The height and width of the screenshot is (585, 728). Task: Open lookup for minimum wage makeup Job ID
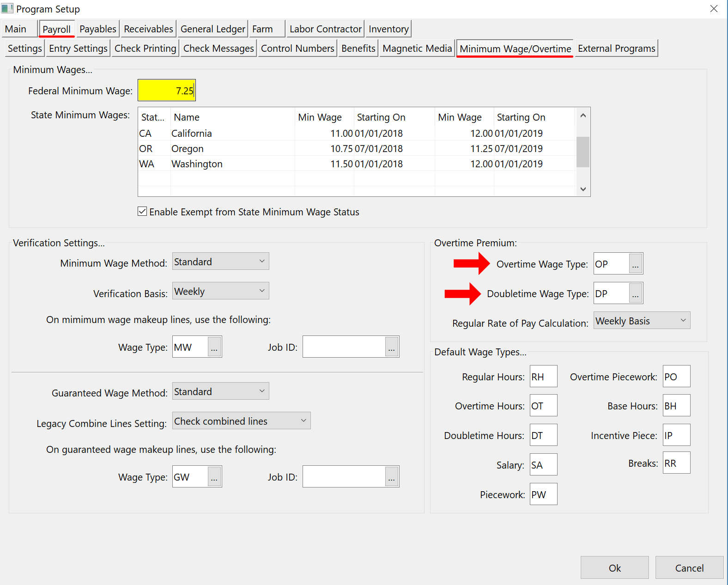(x=392, y=347)
